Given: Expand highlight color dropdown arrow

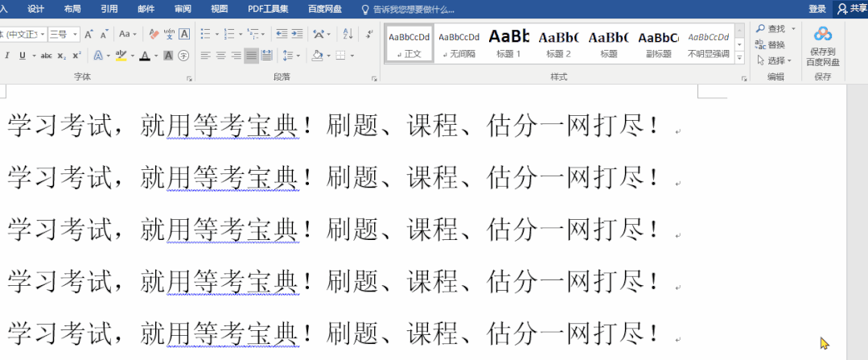Looking at the screenshot, I should 132,56.
